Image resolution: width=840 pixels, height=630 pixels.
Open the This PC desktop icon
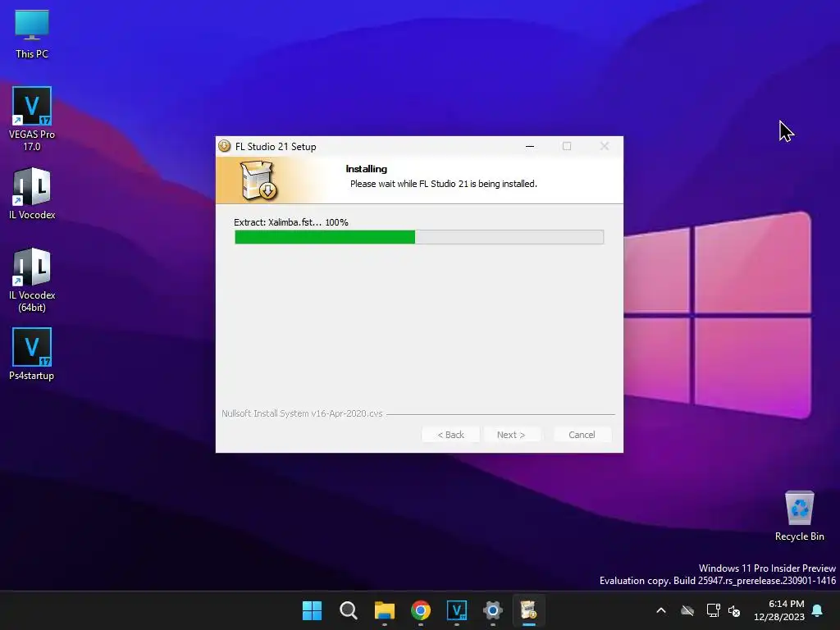pos(32,34)
